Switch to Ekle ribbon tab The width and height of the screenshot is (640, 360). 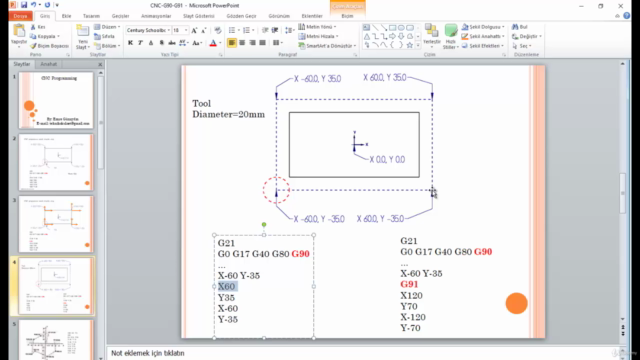[66, 16]
